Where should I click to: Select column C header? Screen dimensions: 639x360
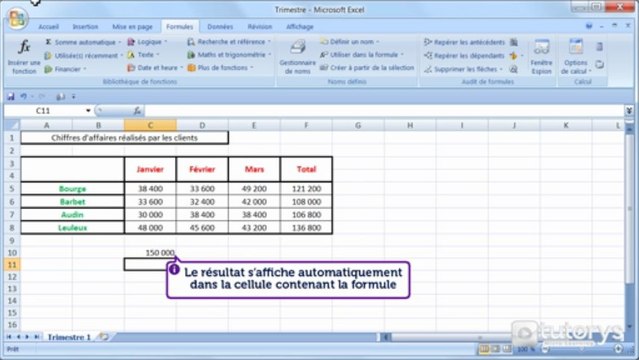click(150, 125)
